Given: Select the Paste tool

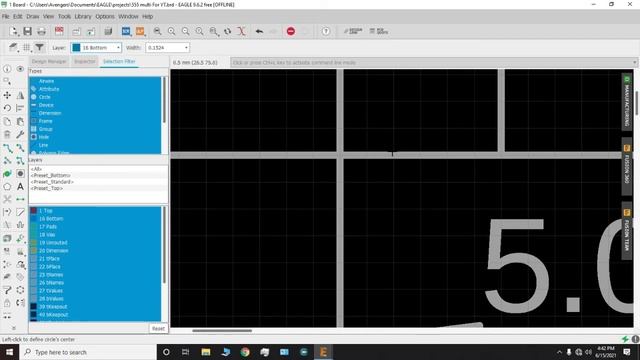Looking at the screenshot, I should click(20, 121).
